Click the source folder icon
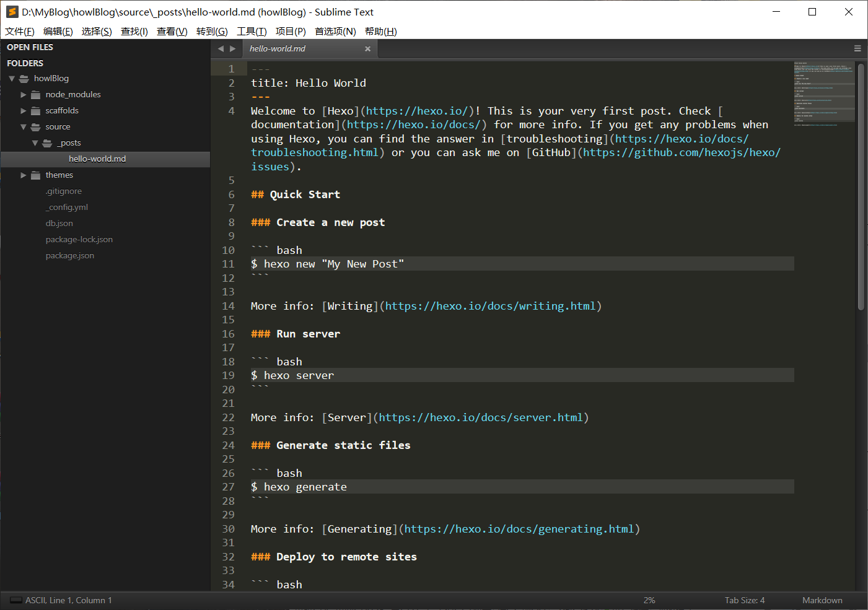 point(36,127)
